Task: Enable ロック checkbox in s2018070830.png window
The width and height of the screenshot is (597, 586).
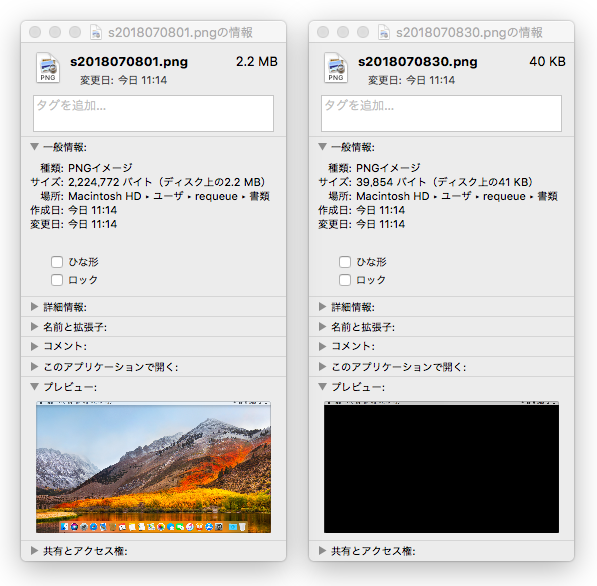Action: pyautogui.click(x=345, y=280)
